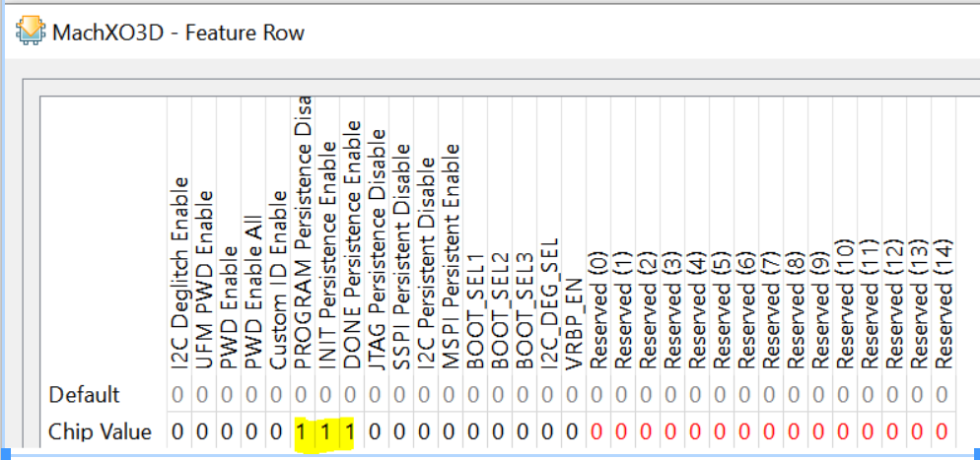Viewport: 980px width, 460px height.
Task: Click the DONE Persistence Enable column header
Action: pyautogui.click(x=351, y=246)
